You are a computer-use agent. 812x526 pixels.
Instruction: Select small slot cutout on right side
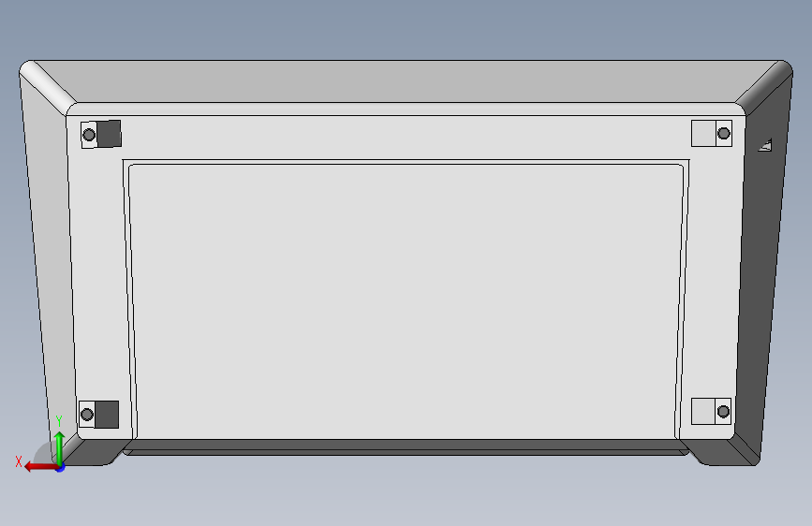point(765,145)
